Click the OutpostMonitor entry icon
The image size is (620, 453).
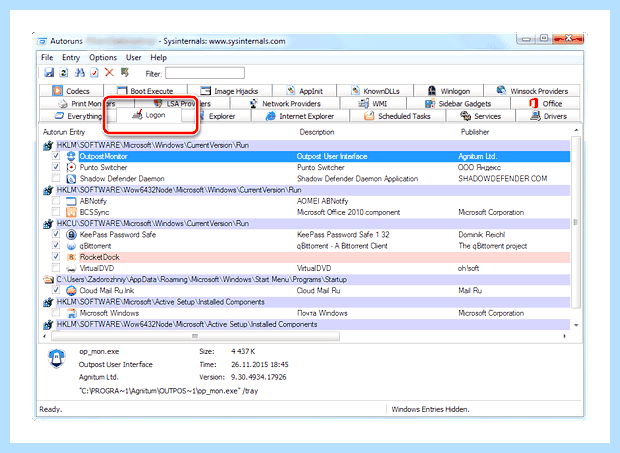(x=71, y=156)
